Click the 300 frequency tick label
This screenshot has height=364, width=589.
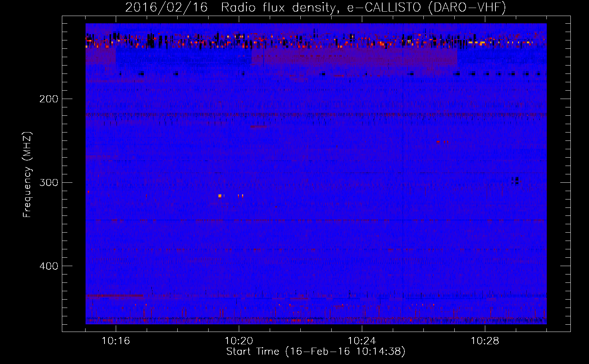(49, 182)
